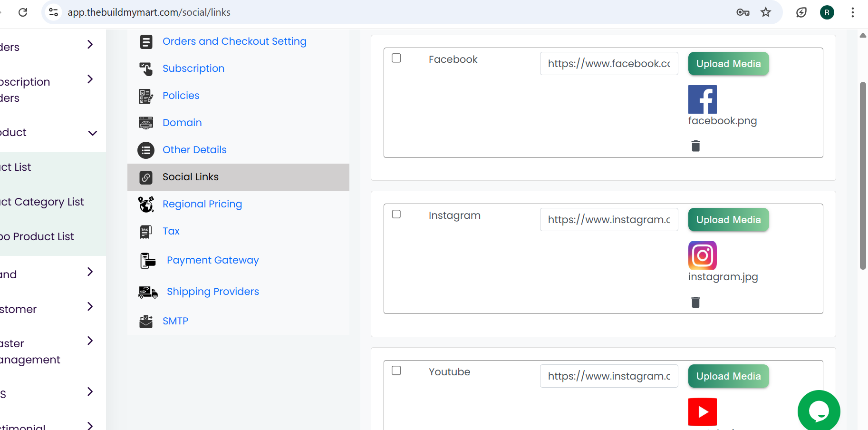
Task: Open the Policies link
Action: pos(181,96)
